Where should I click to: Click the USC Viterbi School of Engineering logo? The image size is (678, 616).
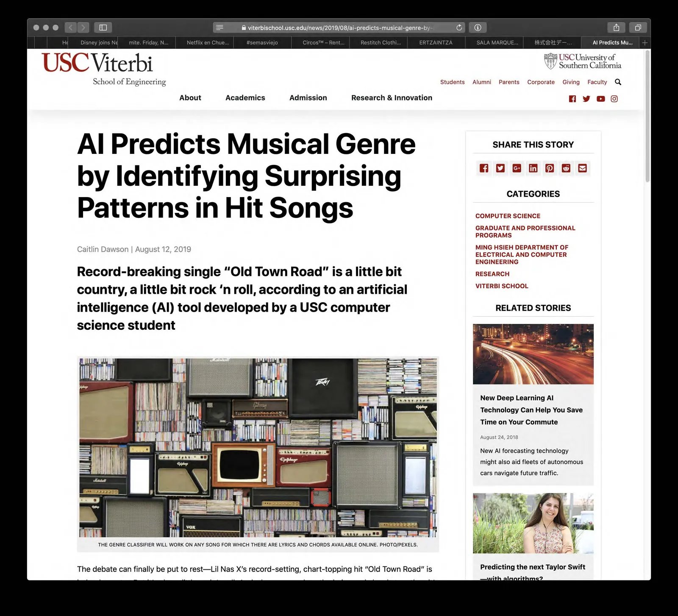point(104,69)
